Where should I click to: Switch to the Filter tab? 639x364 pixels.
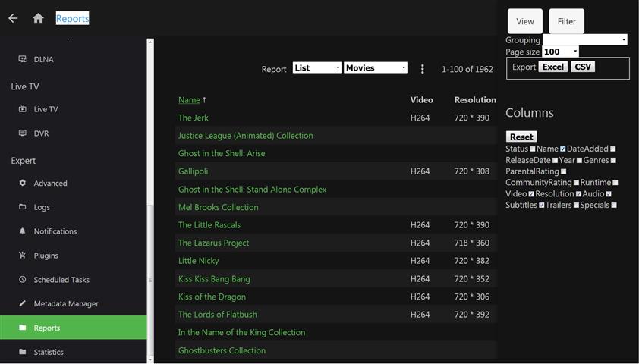567,21
